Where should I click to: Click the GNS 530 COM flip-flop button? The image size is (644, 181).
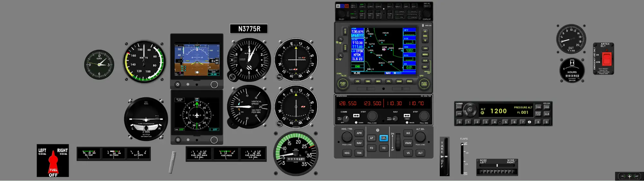click(x=345, y=31)
